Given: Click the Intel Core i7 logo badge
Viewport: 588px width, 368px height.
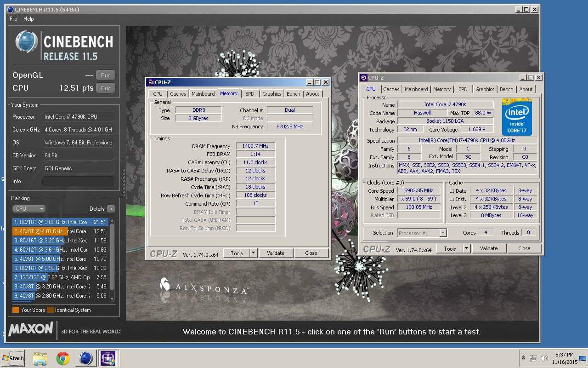Looking at the screenshot, I should (517, 117).
